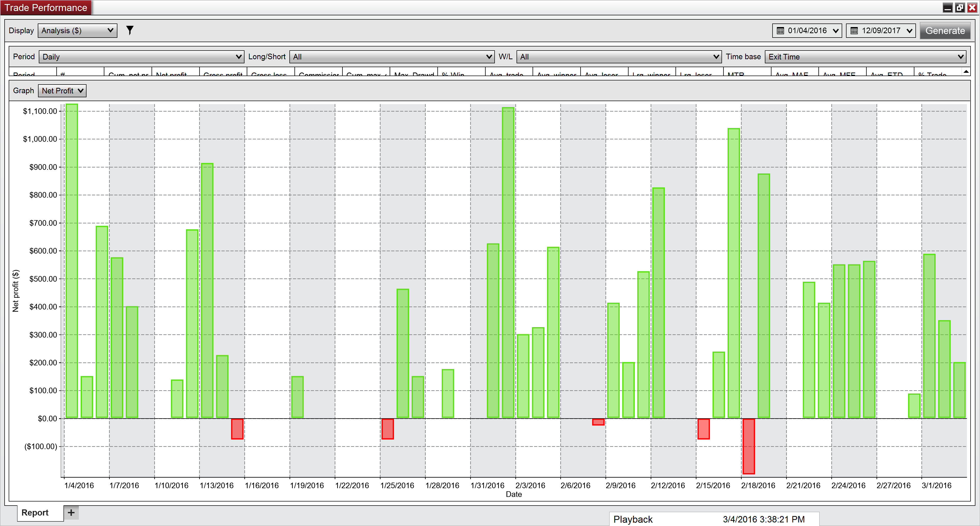Click the tall green bar at 1/4/2016
The height and width of the screenshot is (526, 980).
71,261
